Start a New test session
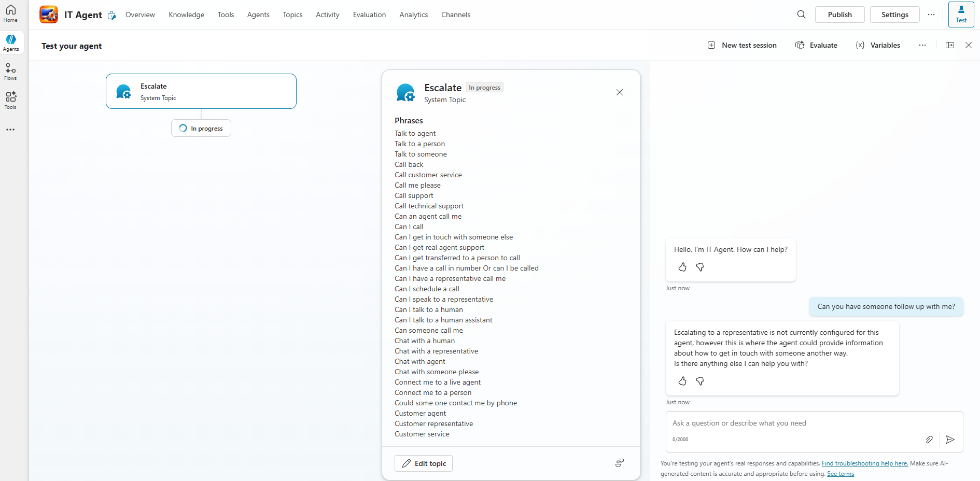980x481 pixels. (x=742, y=45)
